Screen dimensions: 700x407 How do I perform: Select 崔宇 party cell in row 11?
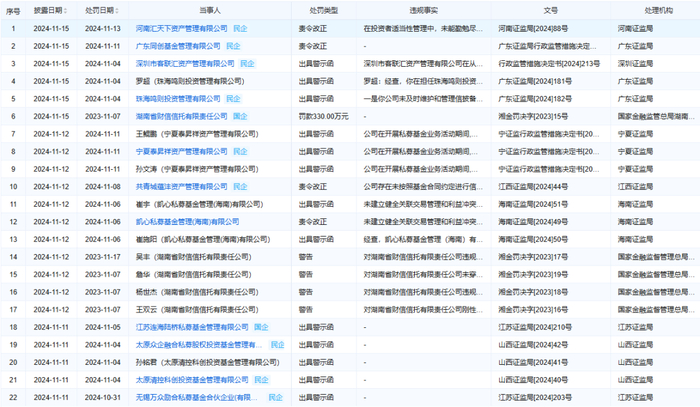point(200,204)
